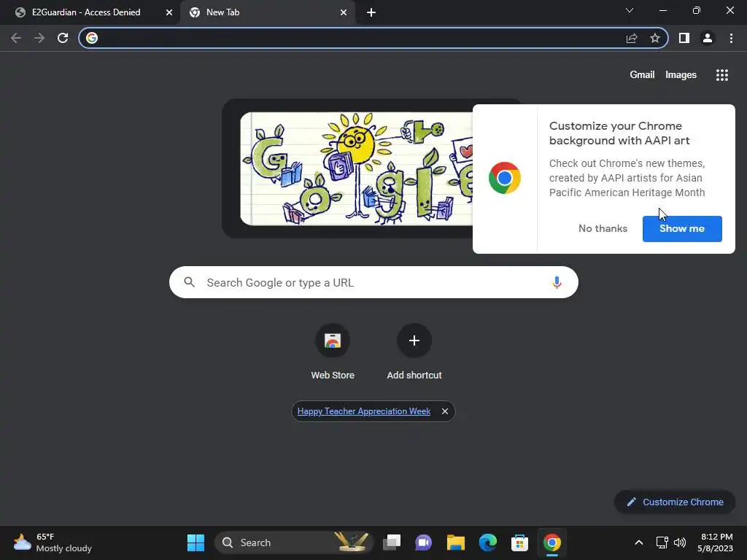
Task: Open Microsoft Store from the taskbar
Action: (519, 542)
